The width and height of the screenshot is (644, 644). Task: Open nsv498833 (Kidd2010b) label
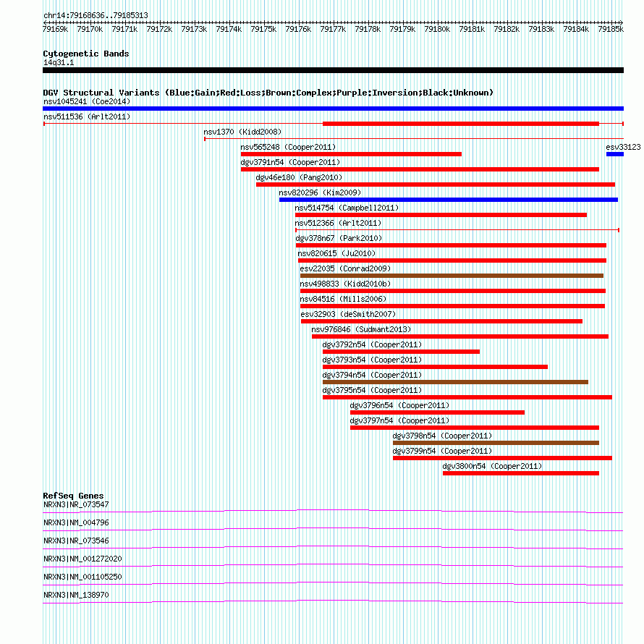345,284
